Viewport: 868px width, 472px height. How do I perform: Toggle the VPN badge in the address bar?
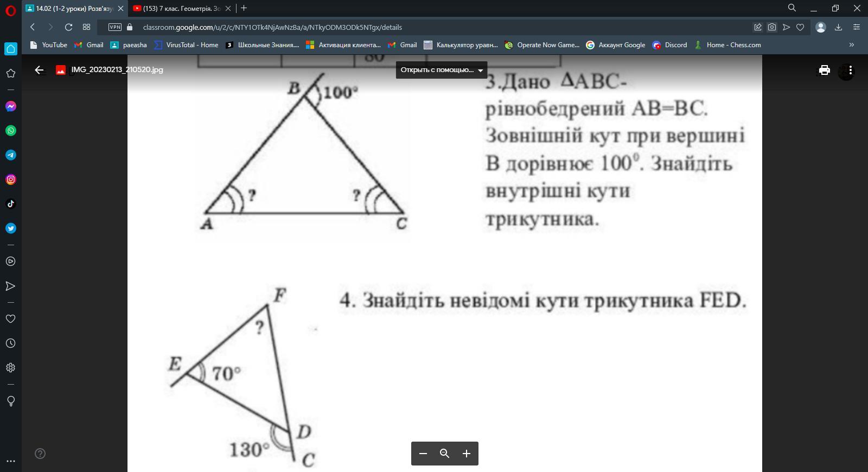[114, 27]
